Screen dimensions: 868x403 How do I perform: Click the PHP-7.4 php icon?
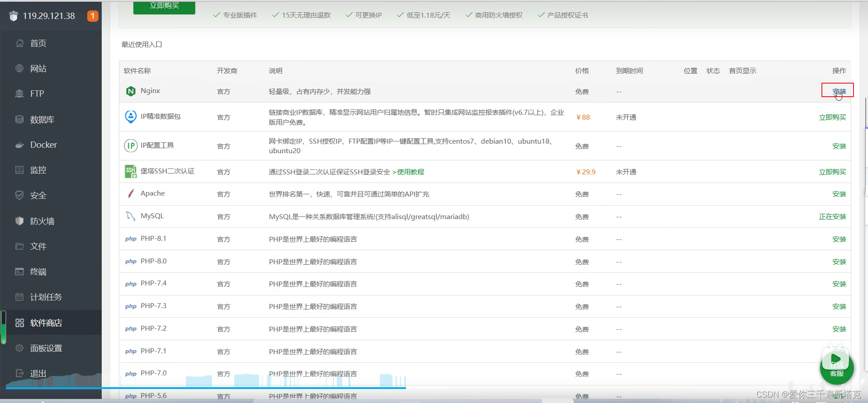point(131,284)
